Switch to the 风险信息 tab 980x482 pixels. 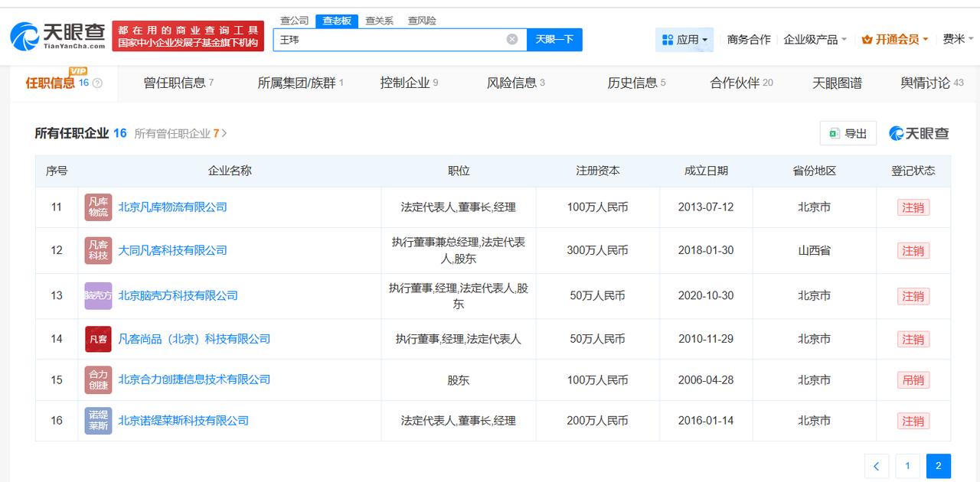516,83
